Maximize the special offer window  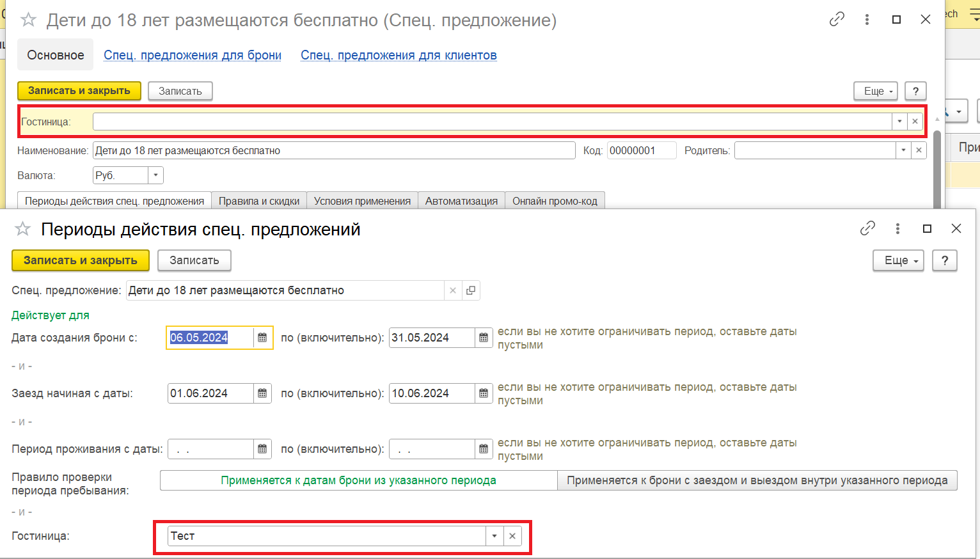896,19
